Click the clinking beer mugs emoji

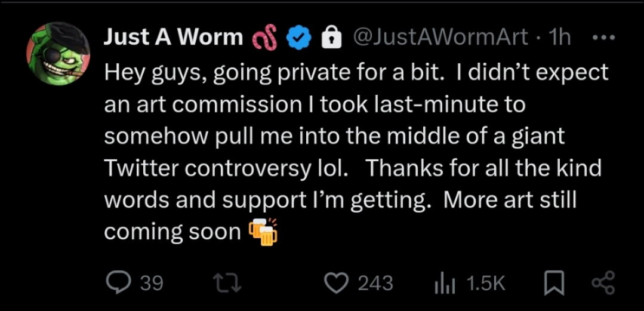pyautogui.click(x=263, y=231)
